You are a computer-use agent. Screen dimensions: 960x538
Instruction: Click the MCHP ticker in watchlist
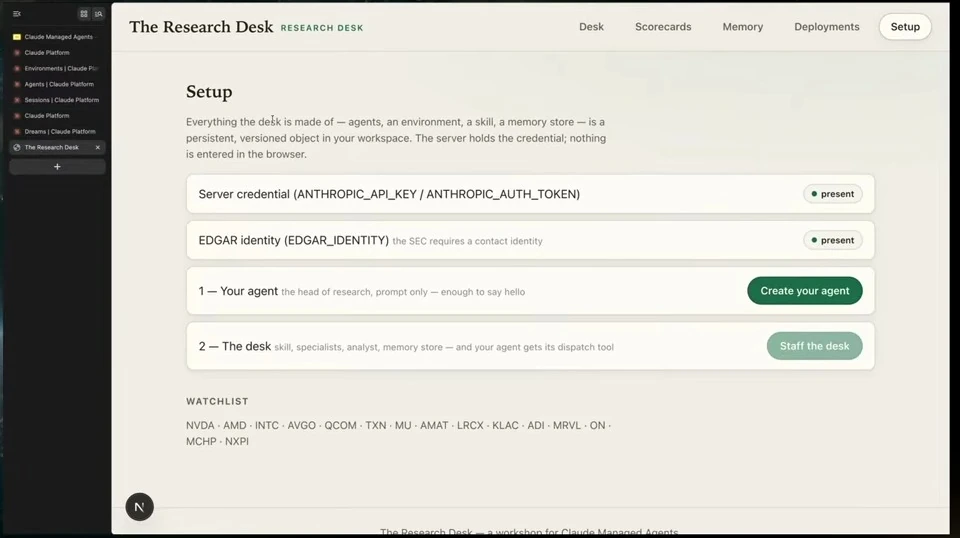(x=201, y=441)
